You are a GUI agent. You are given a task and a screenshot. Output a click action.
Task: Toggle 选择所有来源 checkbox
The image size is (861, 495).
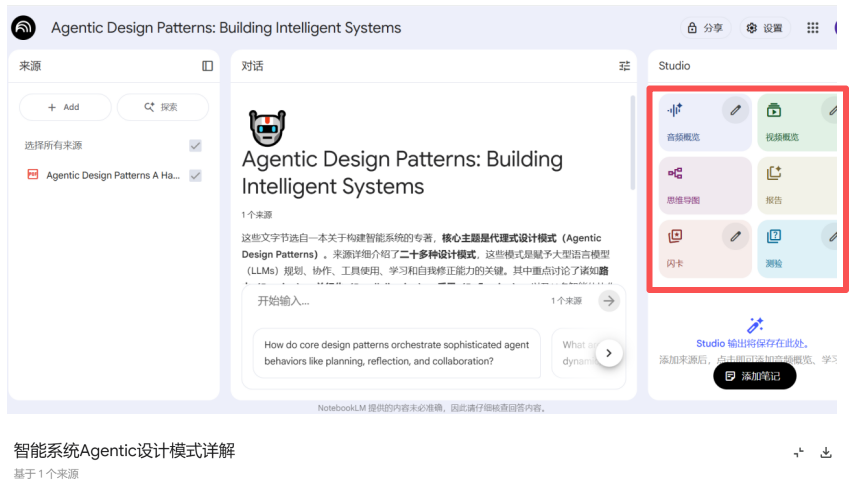[195, 146]
